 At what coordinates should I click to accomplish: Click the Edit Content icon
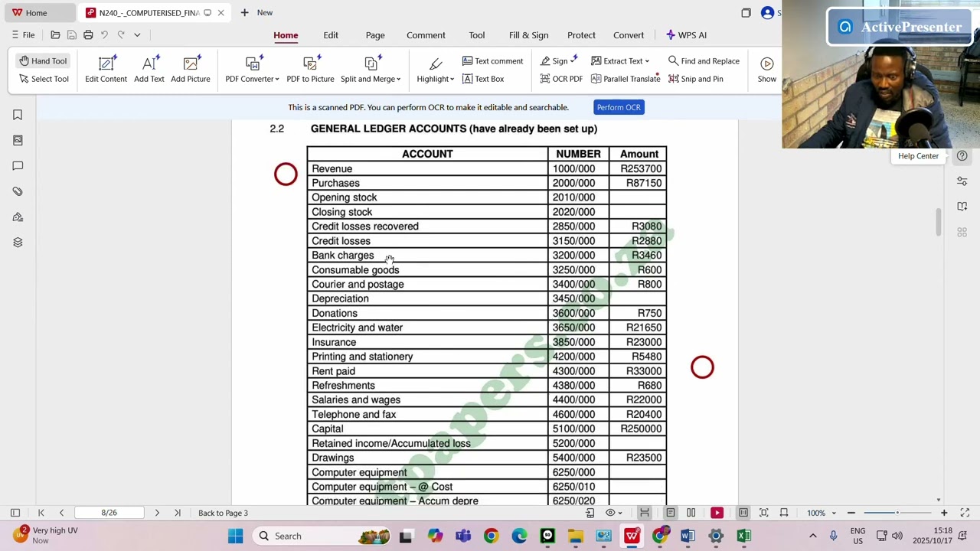click(106, 64)
